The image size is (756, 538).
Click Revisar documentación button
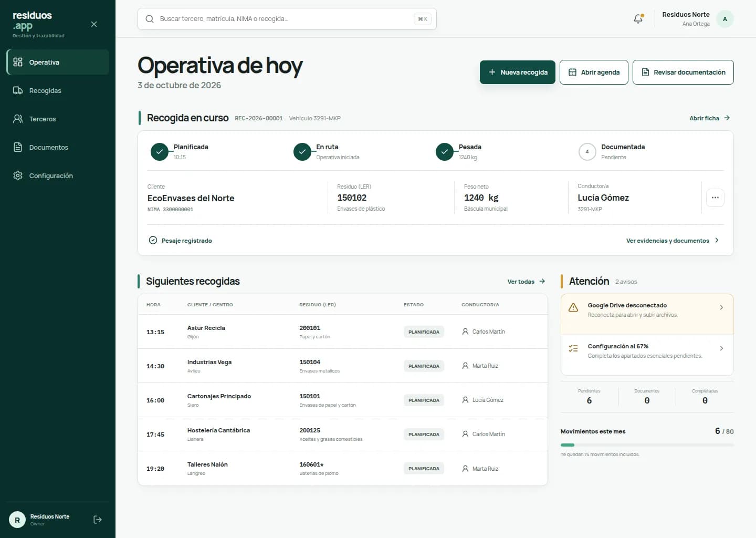(683, 73)
